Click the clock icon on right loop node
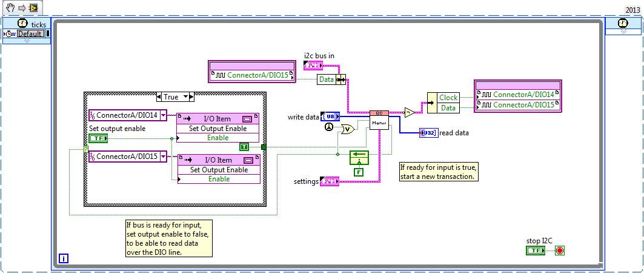Viewport: 644px width, 273px height. pos(623,23)
